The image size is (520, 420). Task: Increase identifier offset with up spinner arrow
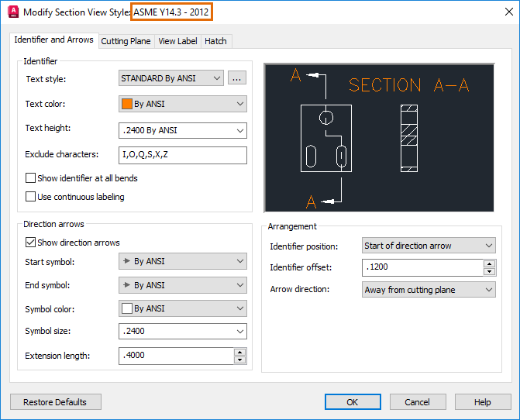490,264
